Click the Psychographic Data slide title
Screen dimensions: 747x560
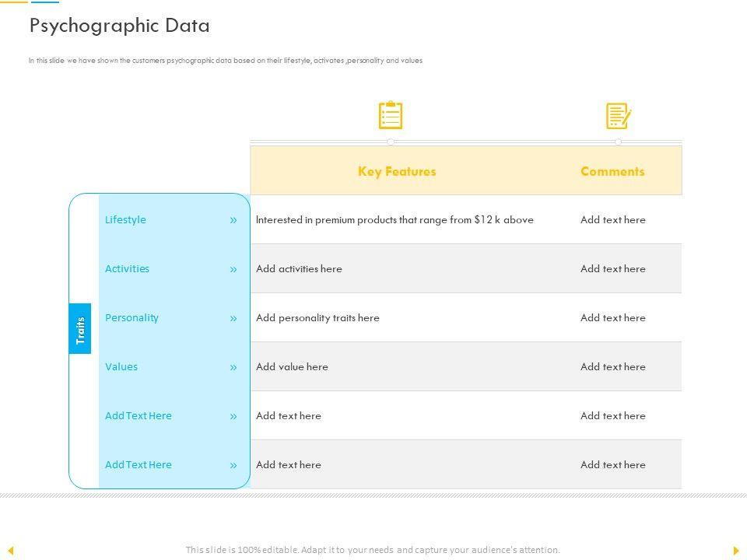(x=119, y=26)
